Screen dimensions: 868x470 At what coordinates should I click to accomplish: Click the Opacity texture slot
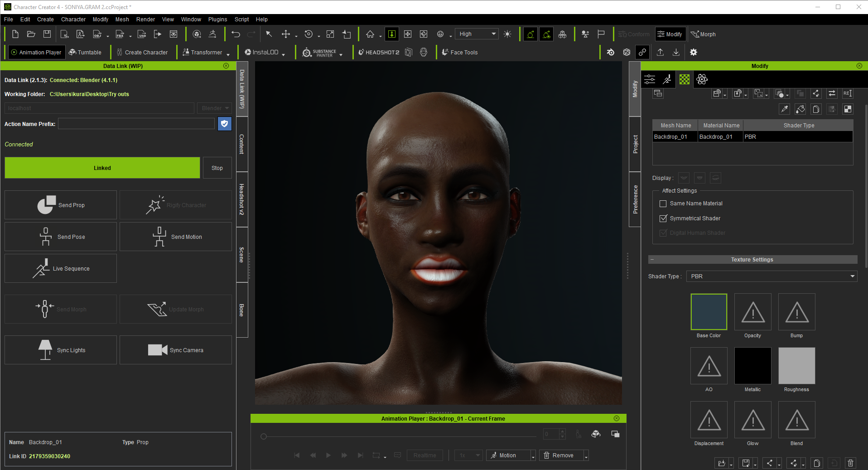pos(753,312)
